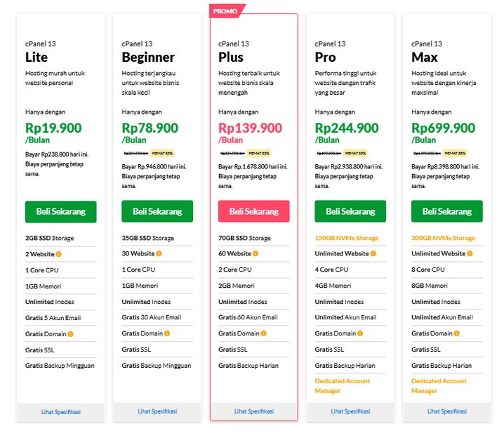Click info icon beside Plus 60 Website
Viewport: 504px width, 438px height.
[256, 253]
